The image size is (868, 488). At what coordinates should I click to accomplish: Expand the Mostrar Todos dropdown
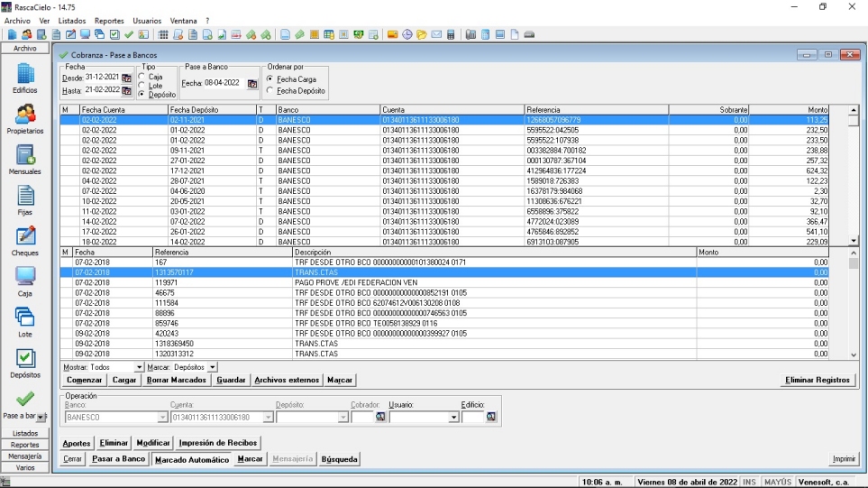coord(139,367)
